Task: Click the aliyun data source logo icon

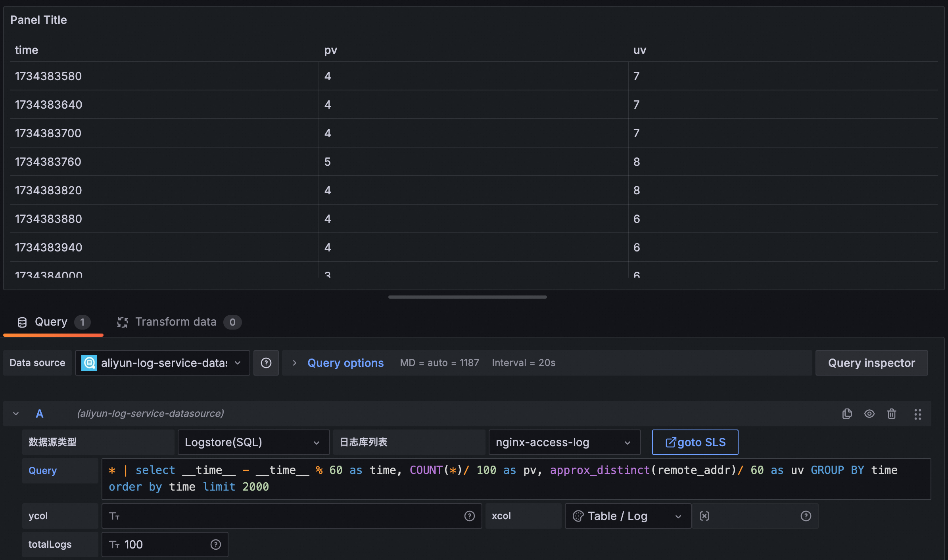Action: pyautogui.click(x=89, y=363)
